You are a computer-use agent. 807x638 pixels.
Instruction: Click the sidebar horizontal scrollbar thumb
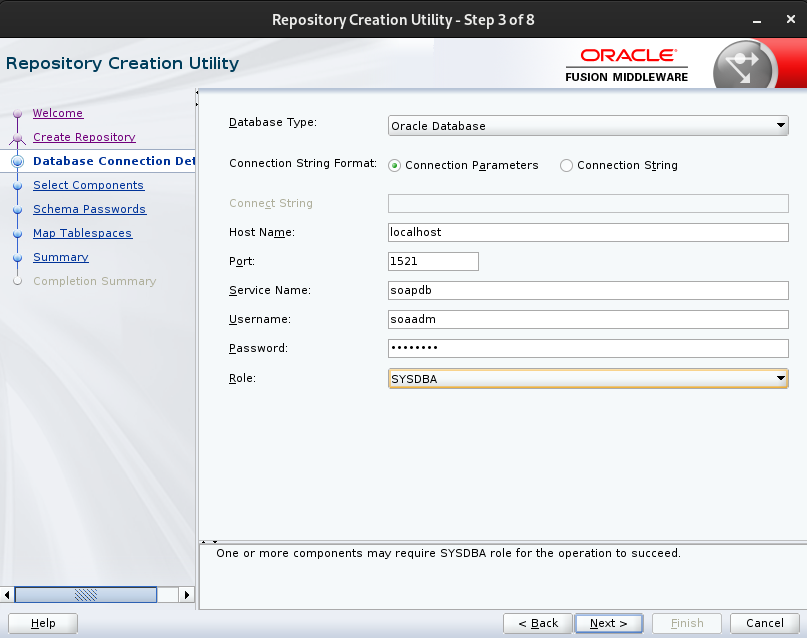(x=86, y=595)
